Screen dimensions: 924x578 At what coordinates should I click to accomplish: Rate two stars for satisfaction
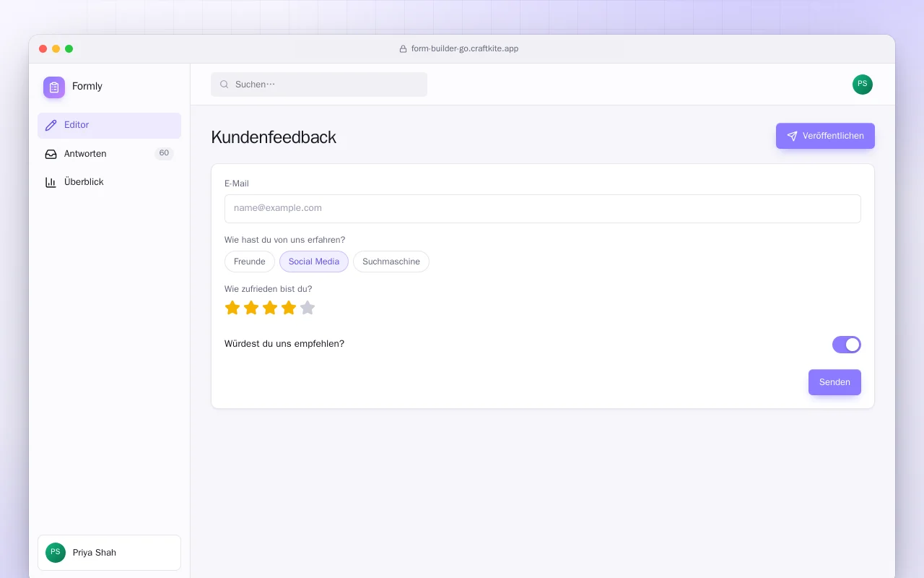tap(251, 308)
